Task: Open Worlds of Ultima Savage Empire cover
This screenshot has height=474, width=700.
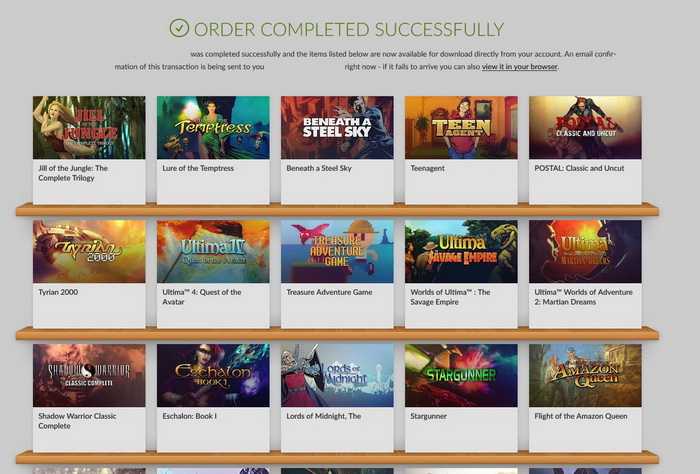Action: (462, 251)
